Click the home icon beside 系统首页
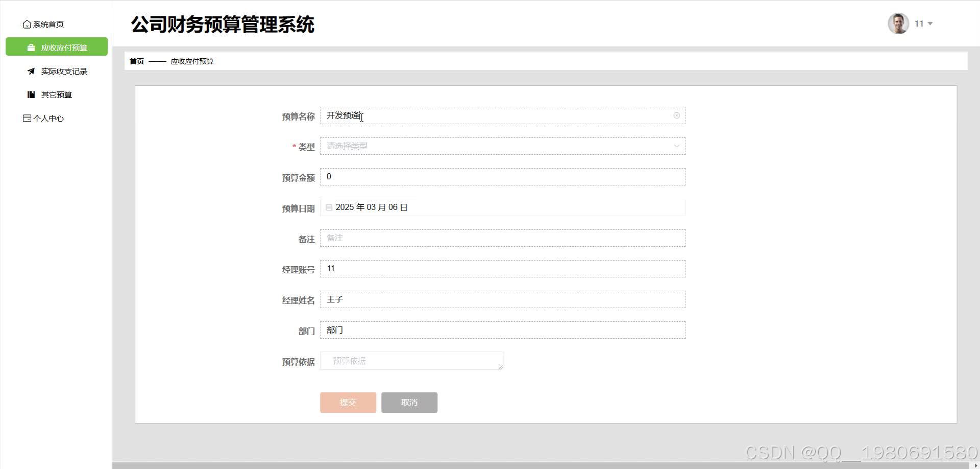 (27, 24)
